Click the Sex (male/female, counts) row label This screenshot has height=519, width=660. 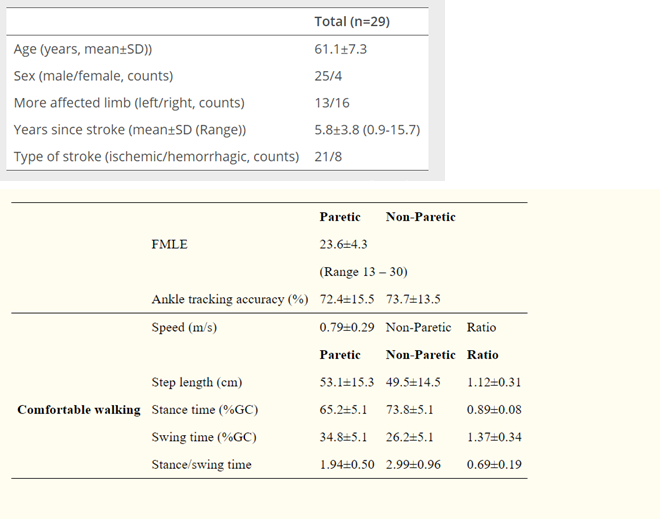93,76
